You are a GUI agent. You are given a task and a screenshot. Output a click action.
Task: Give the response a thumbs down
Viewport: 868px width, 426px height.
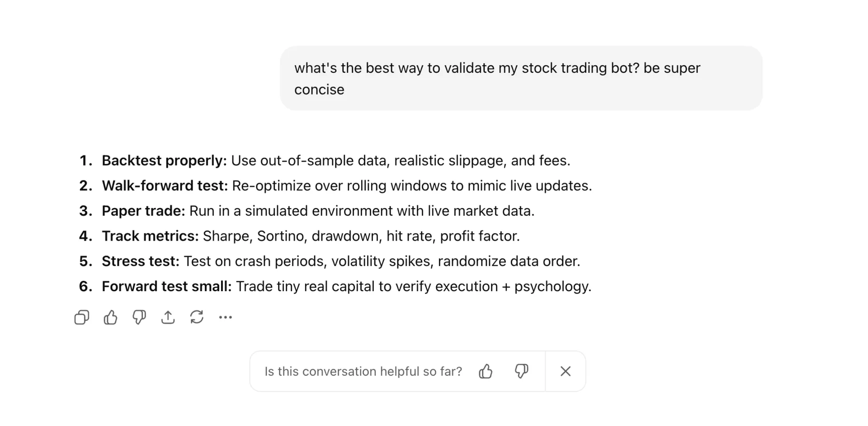[x=139, y=317]
